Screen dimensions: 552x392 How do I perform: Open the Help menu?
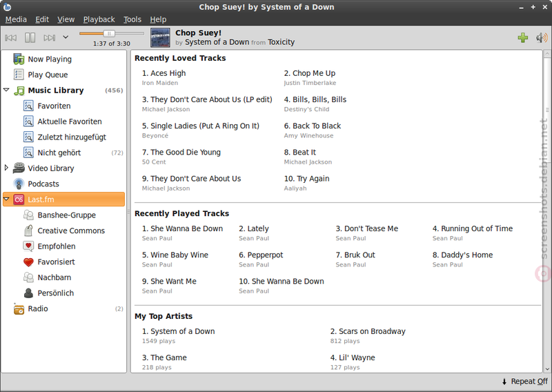point(158,19)
